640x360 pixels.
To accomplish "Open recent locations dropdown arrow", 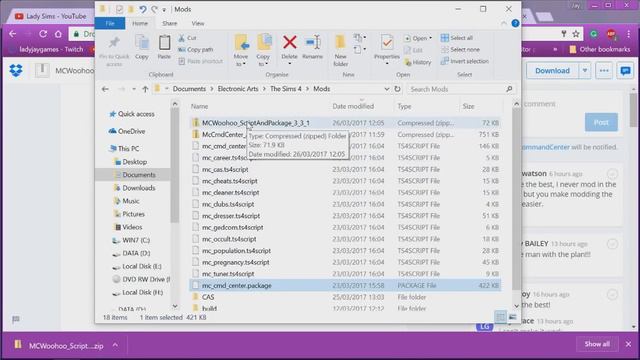I will (133, 89).
